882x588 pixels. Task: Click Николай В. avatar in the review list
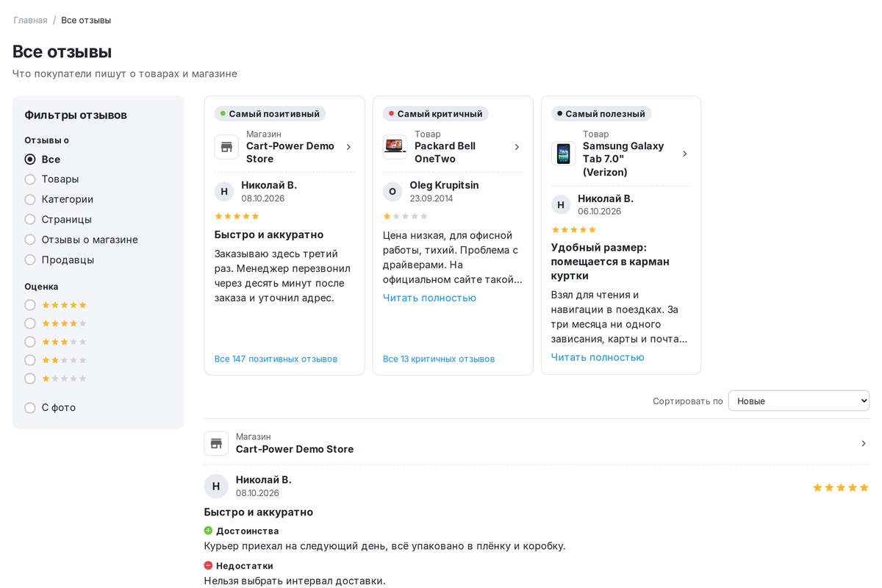(x=216, y=487)
